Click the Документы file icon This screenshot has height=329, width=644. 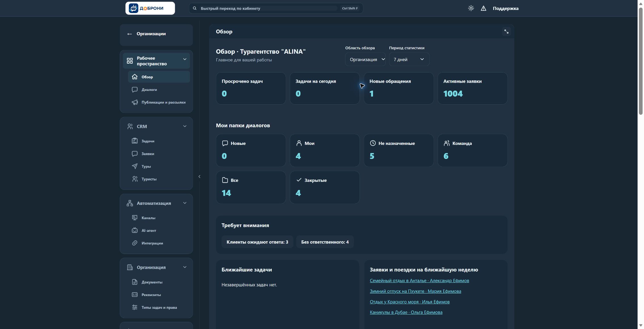coord(135,282)
